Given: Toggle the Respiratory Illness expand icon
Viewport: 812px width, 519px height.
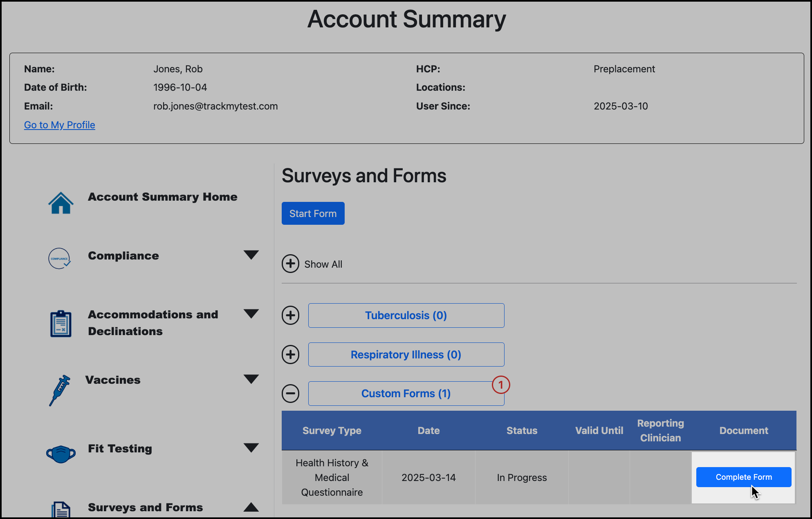Looking at the screenshot, I should pyautogui.click(x=291, y=354).
